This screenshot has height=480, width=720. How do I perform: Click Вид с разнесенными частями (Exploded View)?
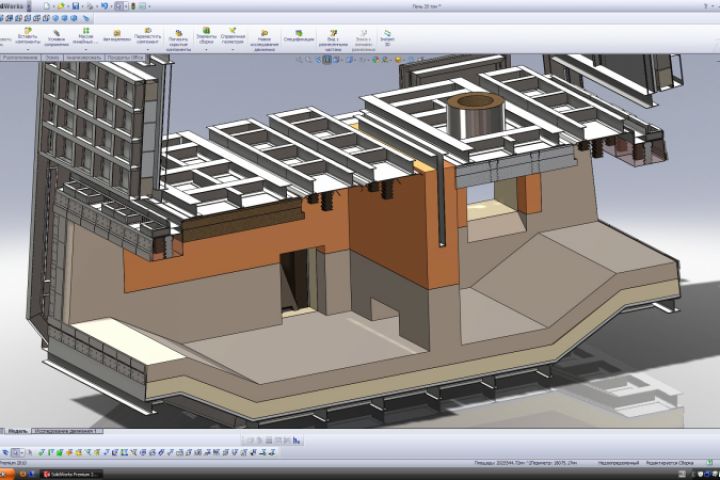[x=333, y=40]
